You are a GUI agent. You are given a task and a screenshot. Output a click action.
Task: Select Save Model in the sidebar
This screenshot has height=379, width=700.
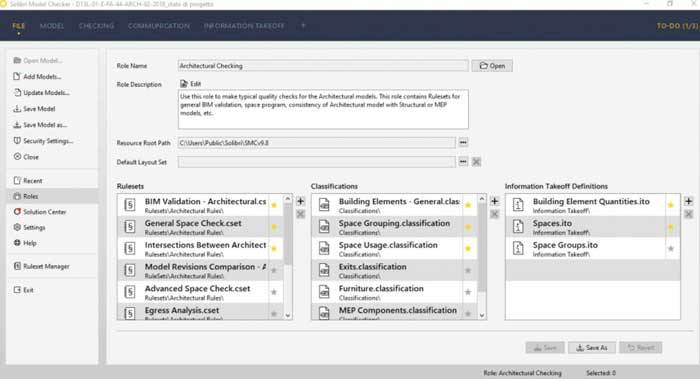point(34,109)
